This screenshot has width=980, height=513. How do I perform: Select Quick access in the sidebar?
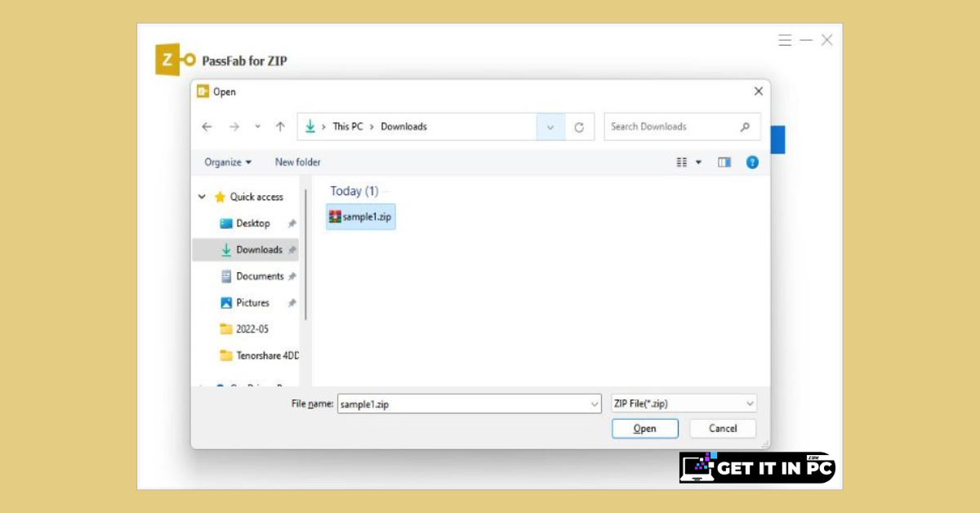point(256,197)
